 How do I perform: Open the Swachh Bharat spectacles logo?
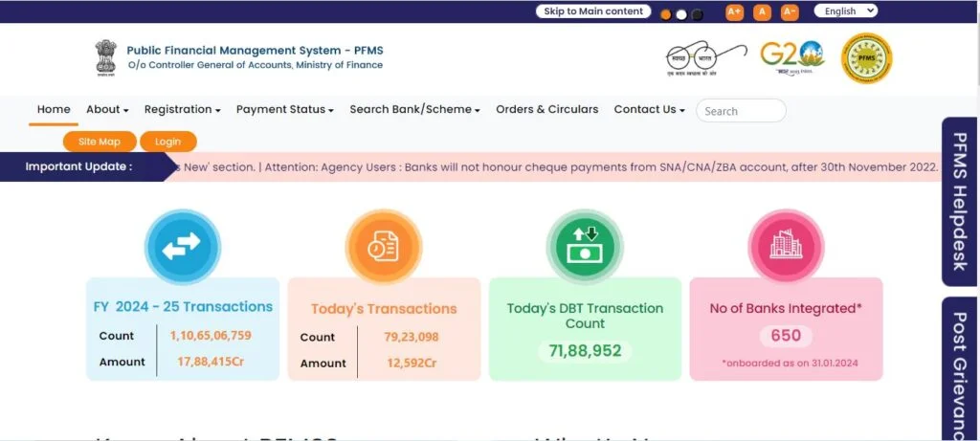(706, 58)
